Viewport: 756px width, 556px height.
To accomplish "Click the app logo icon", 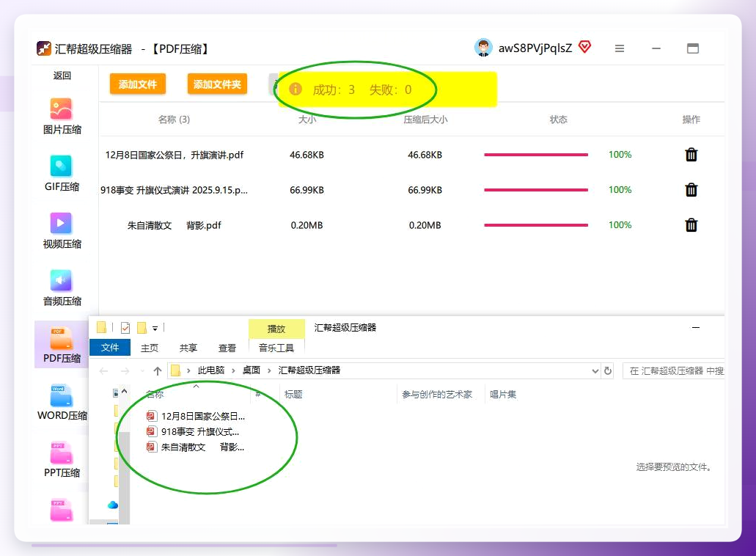I will click(44, 48).
